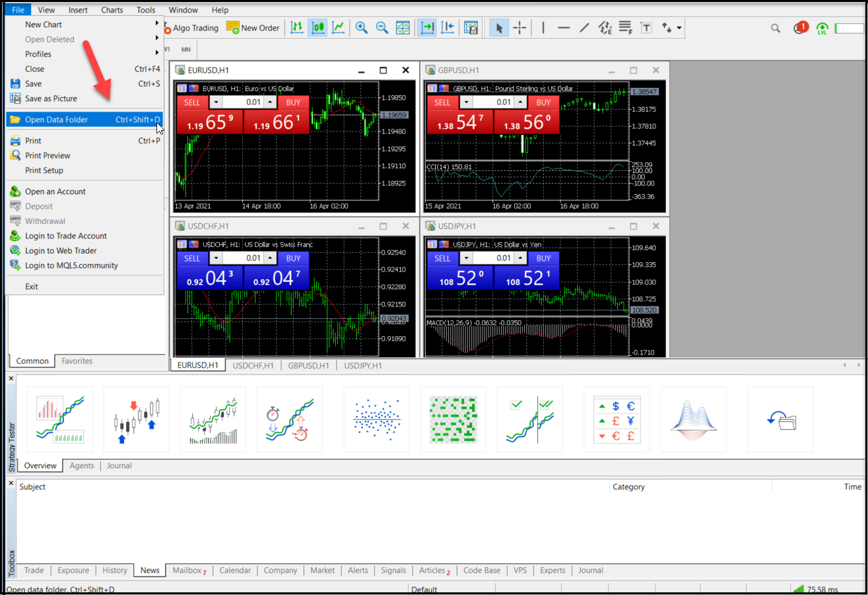This screenshot has height=595, width=868.
Task: Decrease GBPUSD volume with down arrow
Action: click(x=467, y=102)
